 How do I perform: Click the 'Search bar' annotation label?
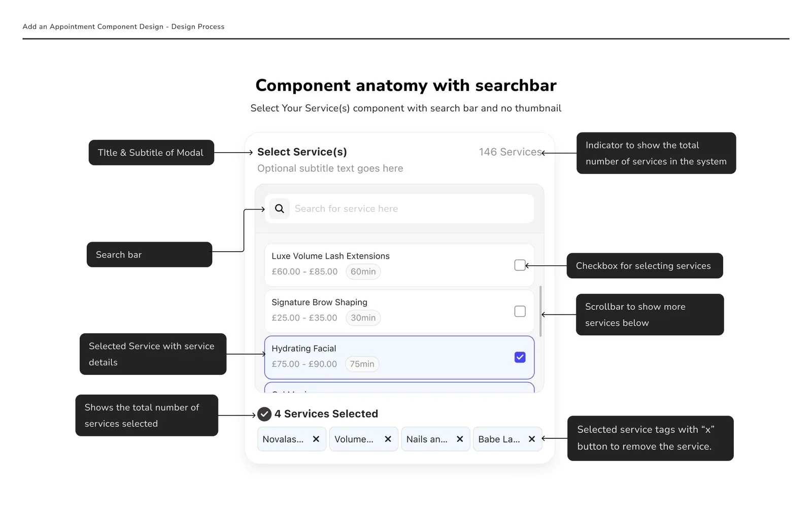click(149, 255)
